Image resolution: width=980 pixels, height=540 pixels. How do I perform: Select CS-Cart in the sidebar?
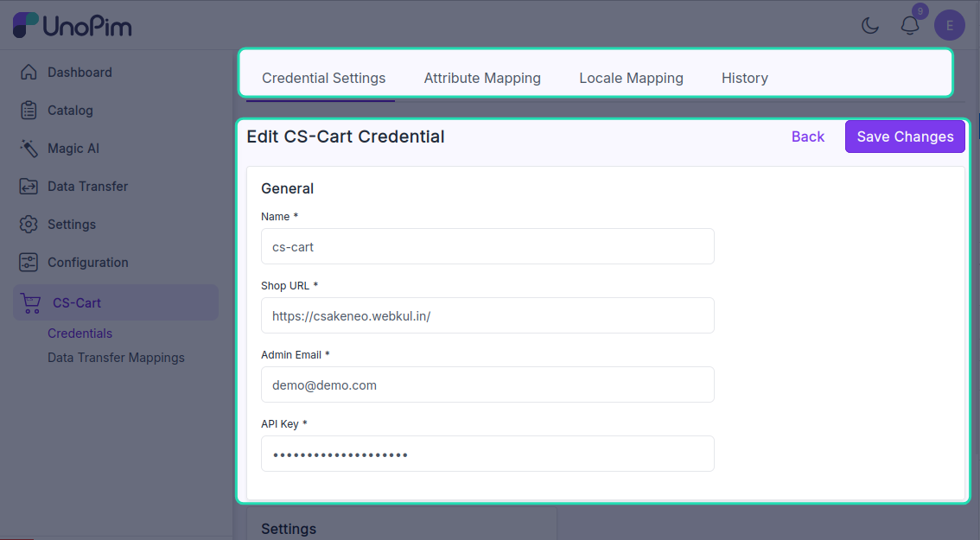point(116,302)
